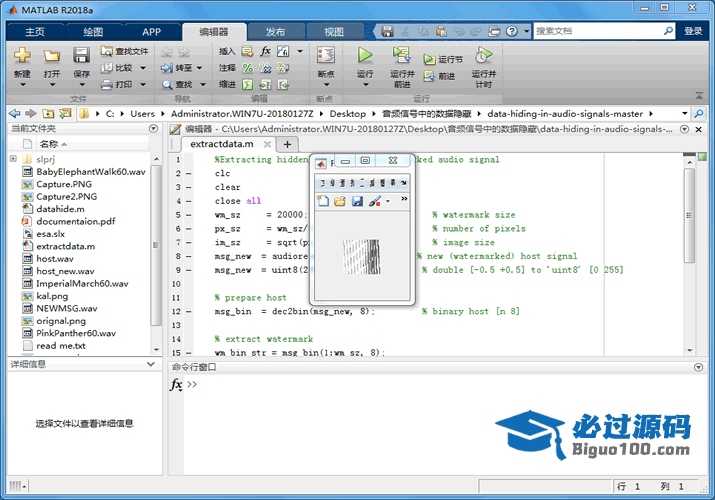Select the extractdata.m editor tab
Viewport: 715px width, 500px height.
[x=222, y=144]
